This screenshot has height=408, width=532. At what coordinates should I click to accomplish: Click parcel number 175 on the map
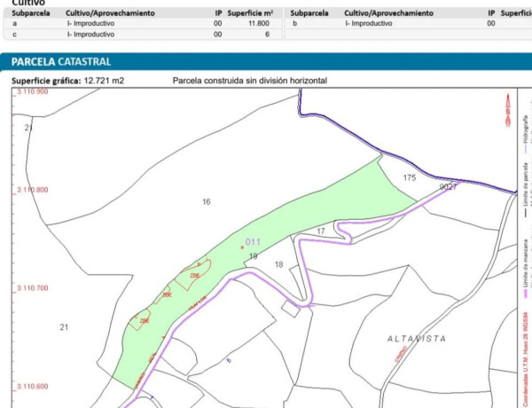point(409,178)
